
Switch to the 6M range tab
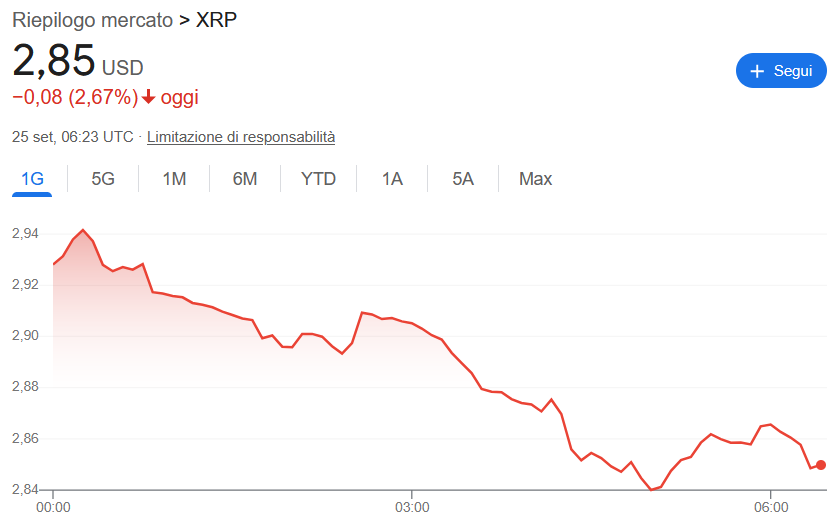tap(245, 179)
